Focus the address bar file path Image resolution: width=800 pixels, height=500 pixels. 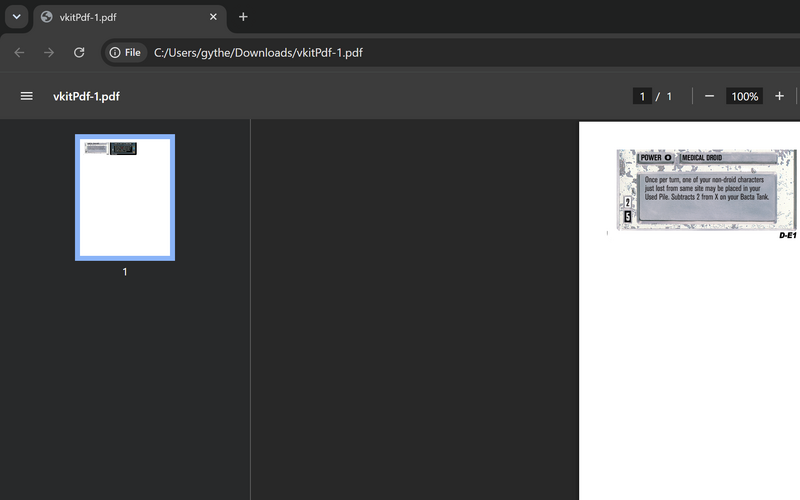[x=258, y=53]
